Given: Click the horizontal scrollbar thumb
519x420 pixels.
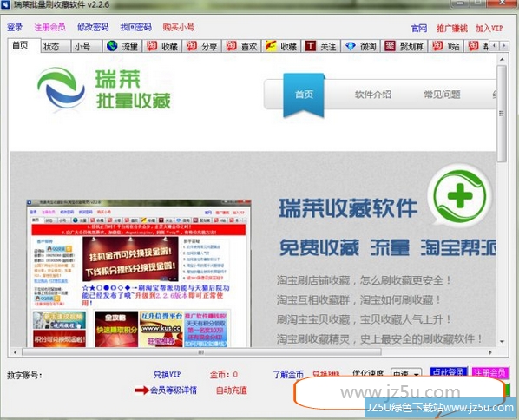Looking at the screenshot, I should tap(201, 352).
